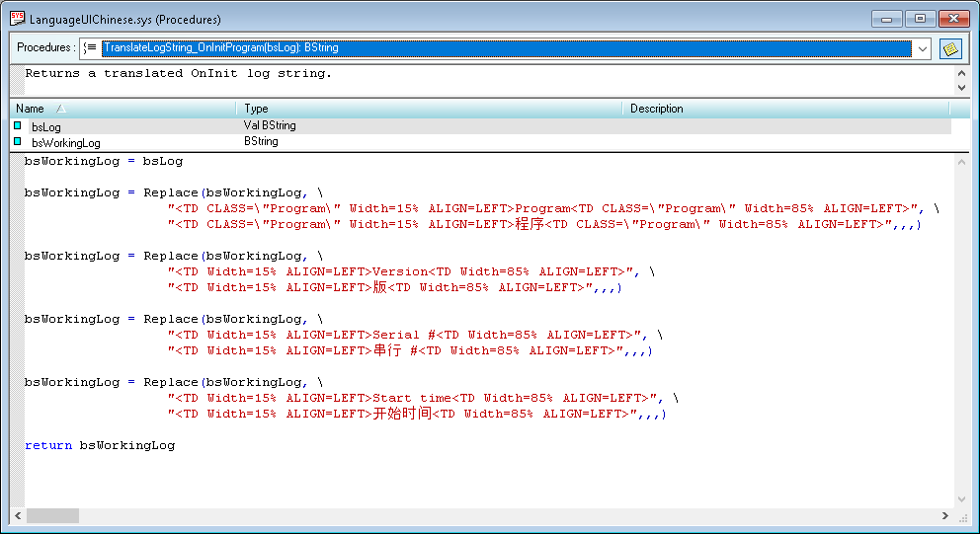Click the horizontal scrollbar left arrow

(18, 516)
